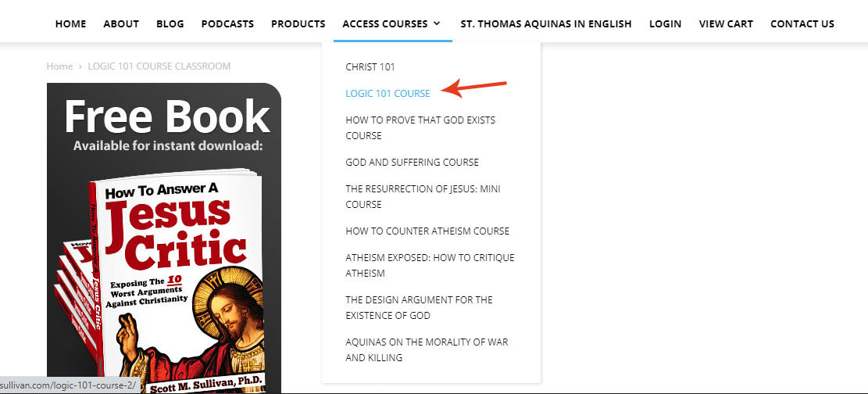
Task: Click St. Thomas Aquinas in English
Action: 546,23
